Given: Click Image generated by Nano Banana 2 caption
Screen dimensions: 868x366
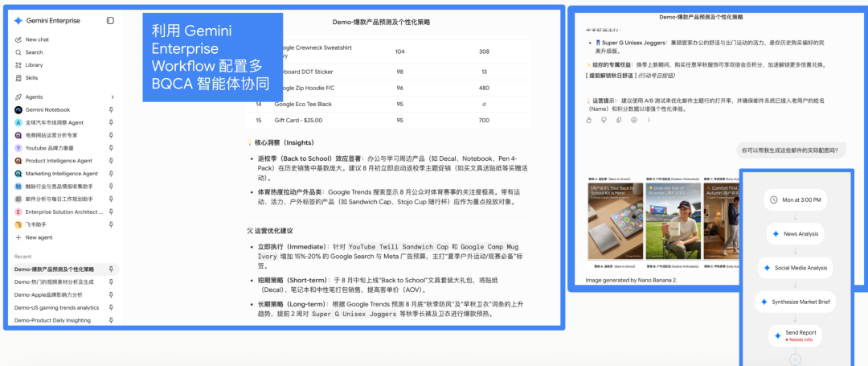Looking at the screenshot, I should coord(631,280).
